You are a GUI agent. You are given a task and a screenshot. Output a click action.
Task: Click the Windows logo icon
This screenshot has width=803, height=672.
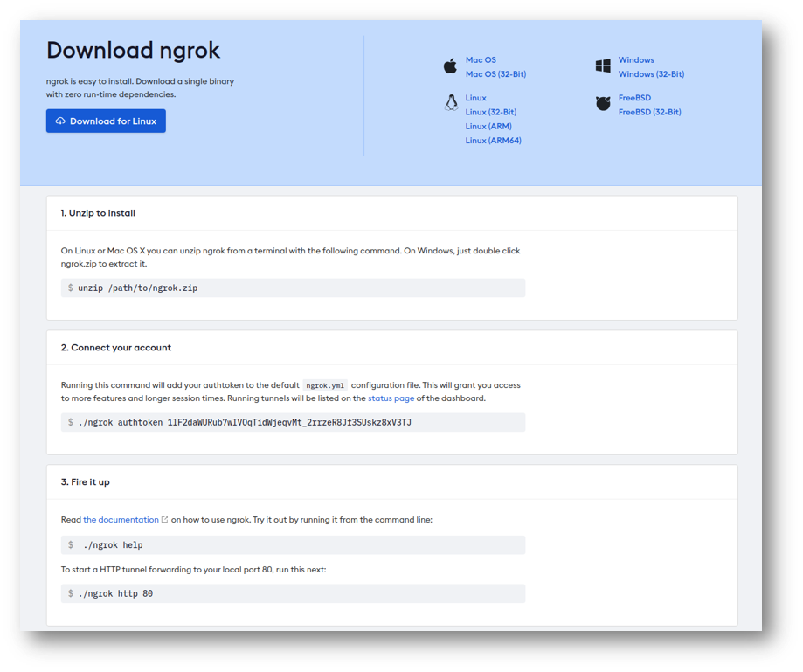tap(603, 66)
